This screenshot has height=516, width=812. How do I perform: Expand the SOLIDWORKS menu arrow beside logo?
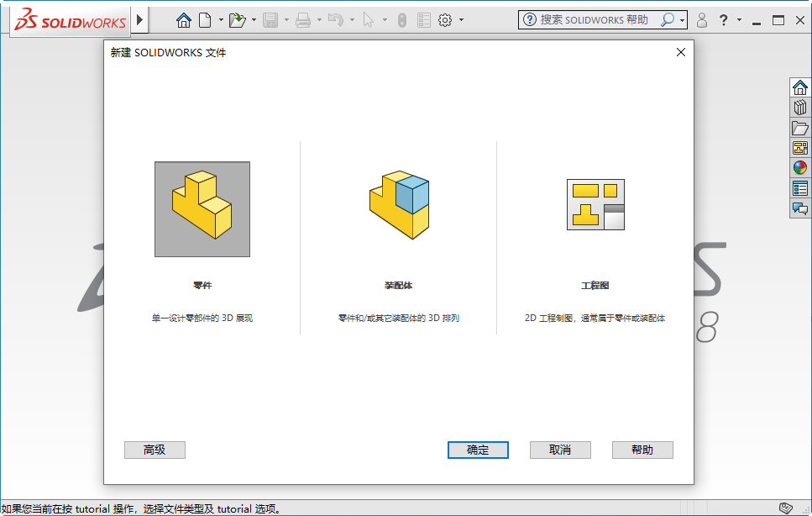tap(139, 20)
